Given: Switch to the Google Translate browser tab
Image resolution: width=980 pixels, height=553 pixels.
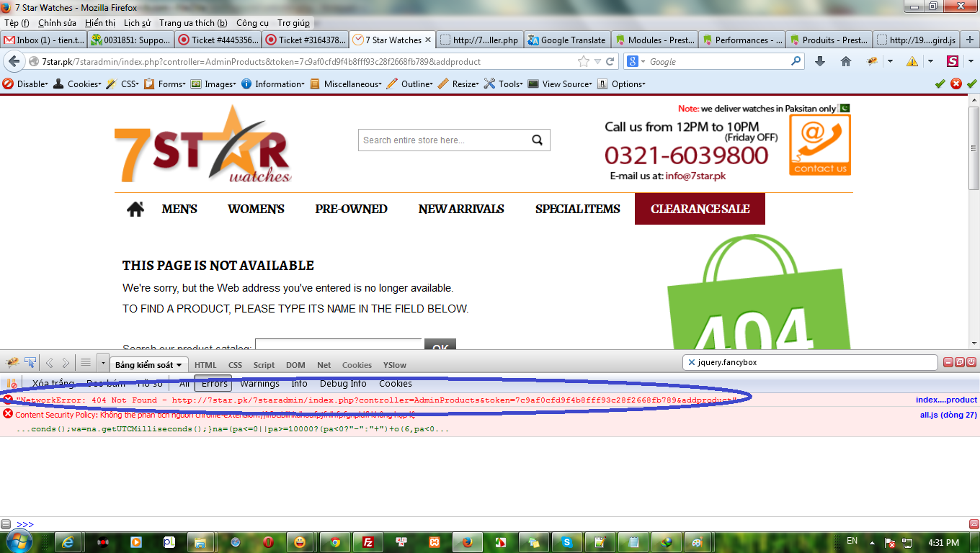Looking at the screenshot, I should pos(567,40).
